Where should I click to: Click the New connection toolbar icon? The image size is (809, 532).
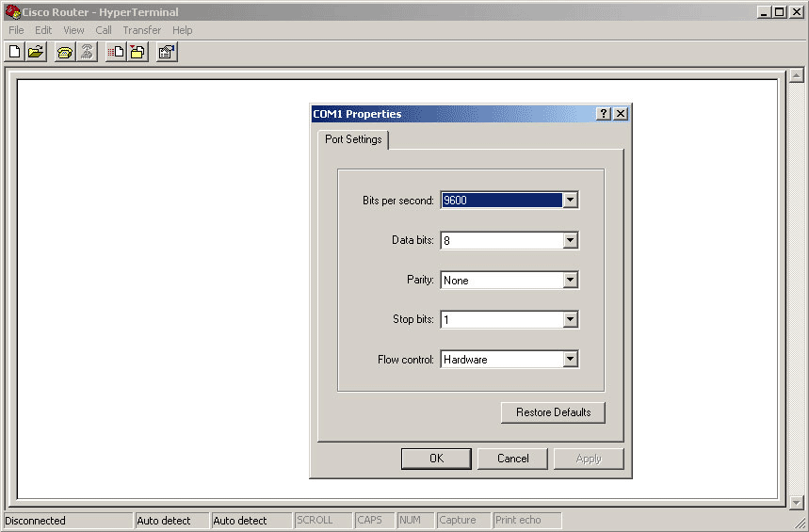[15, 52]
